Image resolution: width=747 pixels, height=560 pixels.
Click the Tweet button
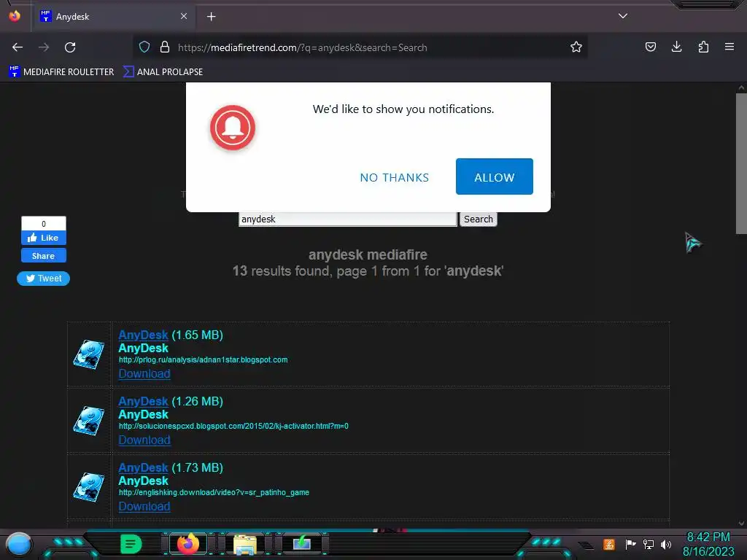(x=43, y=279)
